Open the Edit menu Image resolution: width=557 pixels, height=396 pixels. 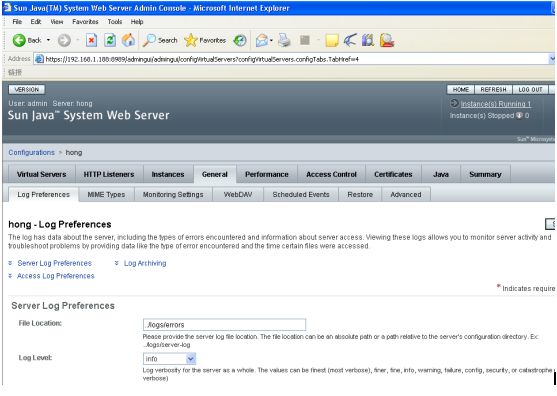coord(36,22)
